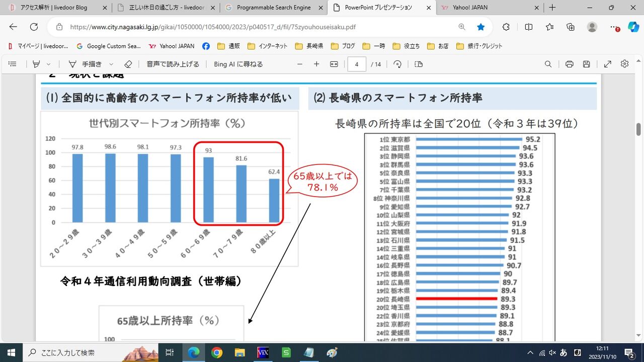Switch to Programmable Search Engine tab
Screen dimensions: 644x362
pos(274,8)
